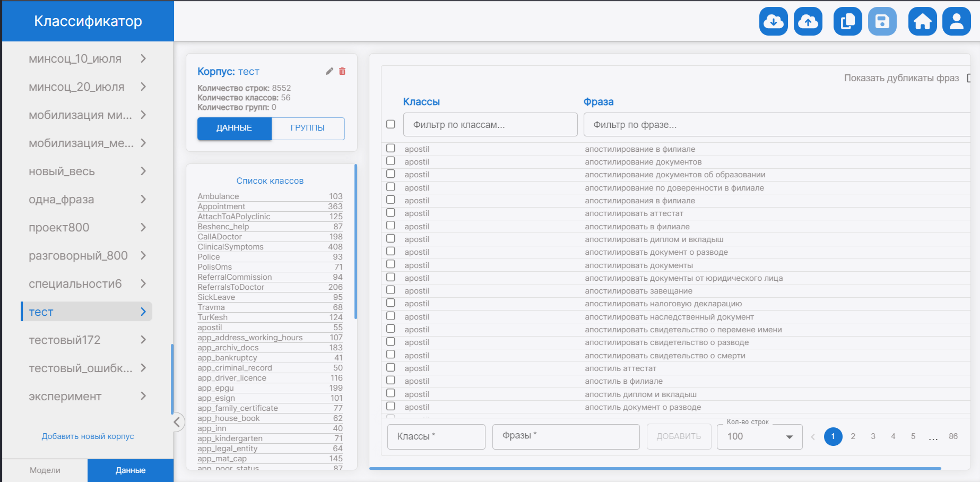Collapse sidebar with the round arrow button
This screenshot has width=980, height=482.
[177, 422]
